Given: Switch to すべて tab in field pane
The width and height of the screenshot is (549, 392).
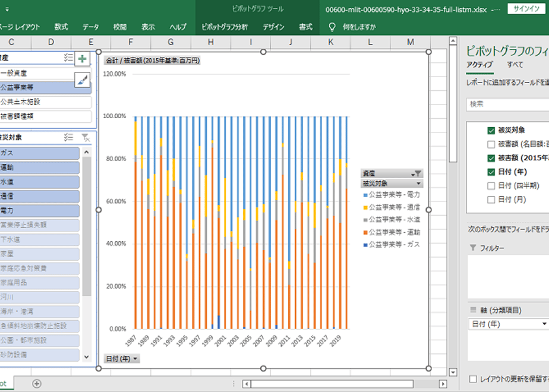Looking at the screenshot, I should 515,65.
